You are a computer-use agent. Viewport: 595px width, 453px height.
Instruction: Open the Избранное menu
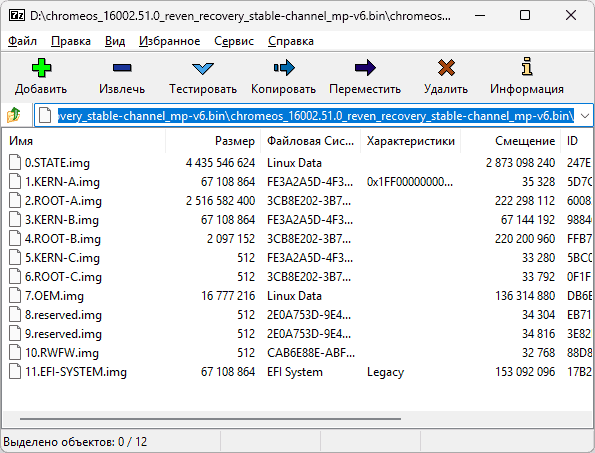(170, 41)
